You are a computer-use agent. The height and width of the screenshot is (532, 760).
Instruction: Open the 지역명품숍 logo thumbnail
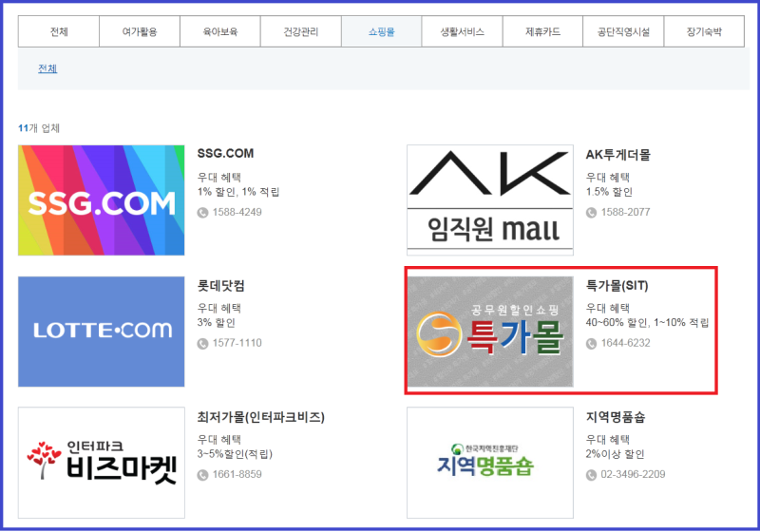[x=490, y=463]
